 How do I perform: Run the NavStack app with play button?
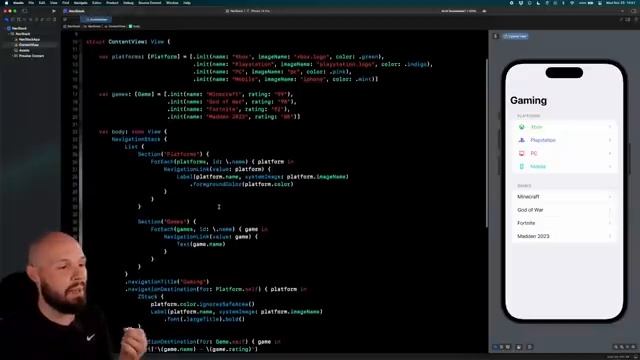tap(53, 11)
